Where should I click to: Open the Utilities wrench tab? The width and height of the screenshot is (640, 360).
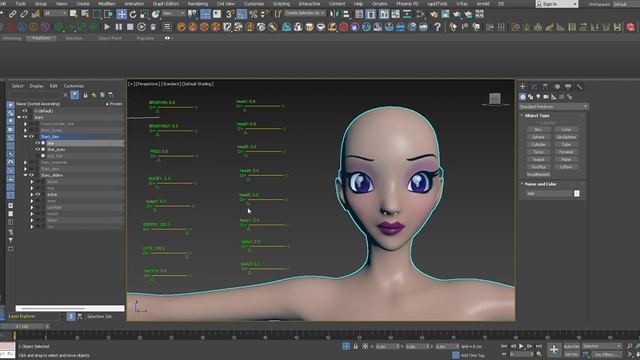(580, 86)
